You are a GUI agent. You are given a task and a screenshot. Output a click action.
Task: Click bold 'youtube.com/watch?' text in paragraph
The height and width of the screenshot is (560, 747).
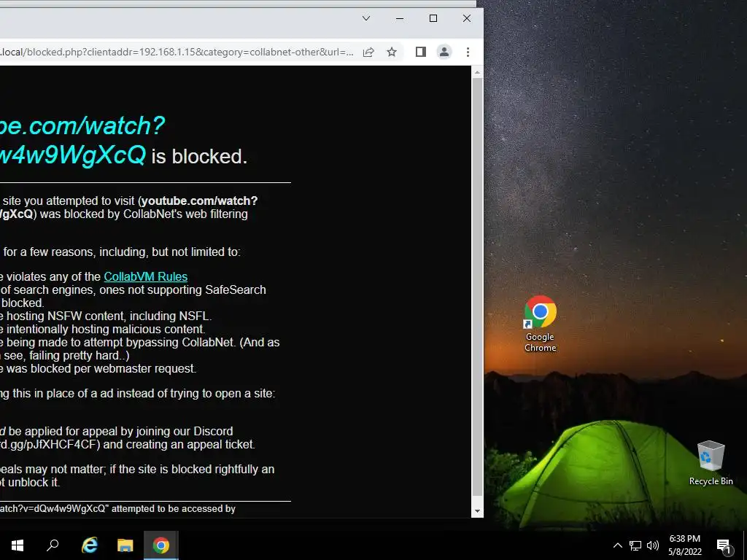199,201
